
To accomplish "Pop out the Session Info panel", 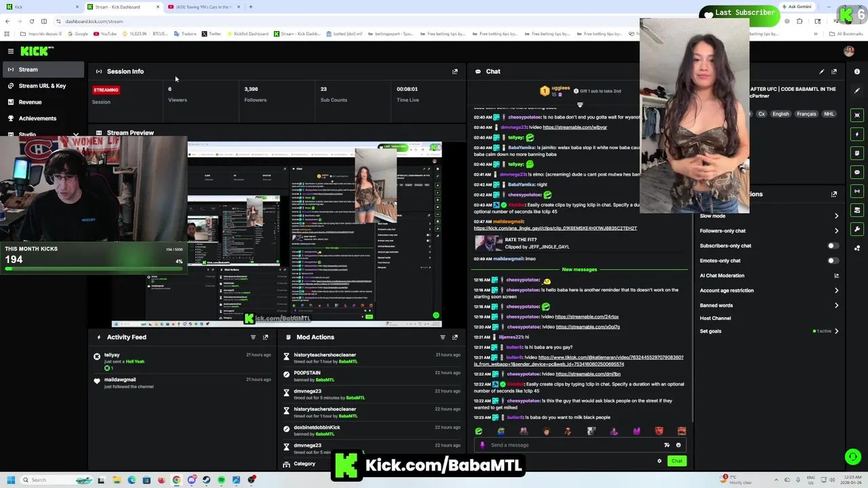I will pyautogui.click(x=455, y=71).
